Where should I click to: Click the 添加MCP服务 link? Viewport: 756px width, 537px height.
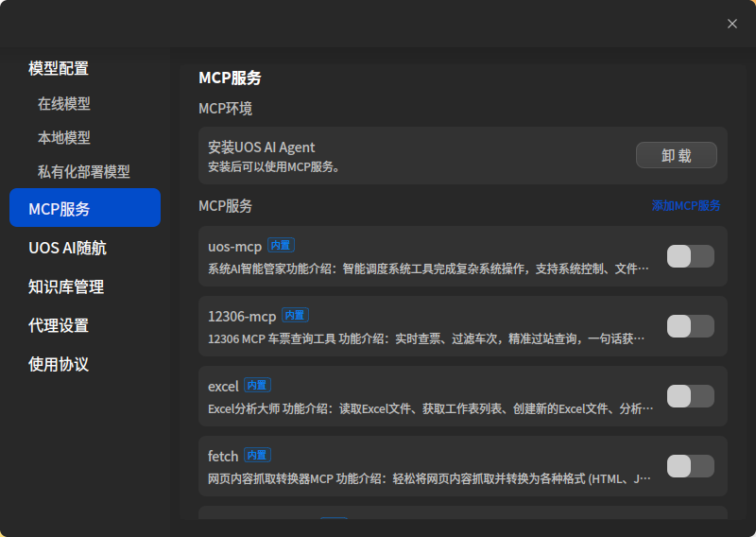coord(686,205)
